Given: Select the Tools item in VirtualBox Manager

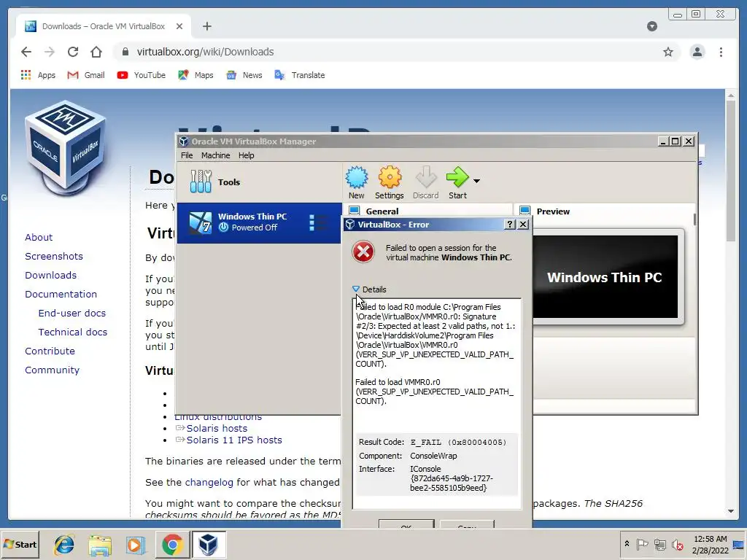Looking at the screenshot, I should click(x=259, y=182).
